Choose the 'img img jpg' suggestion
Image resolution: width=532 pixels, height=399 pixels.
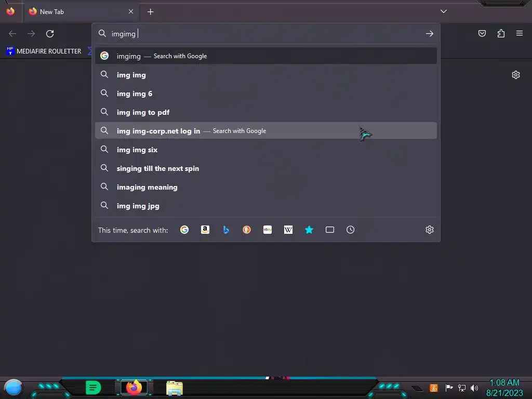[x=266, y=206]
